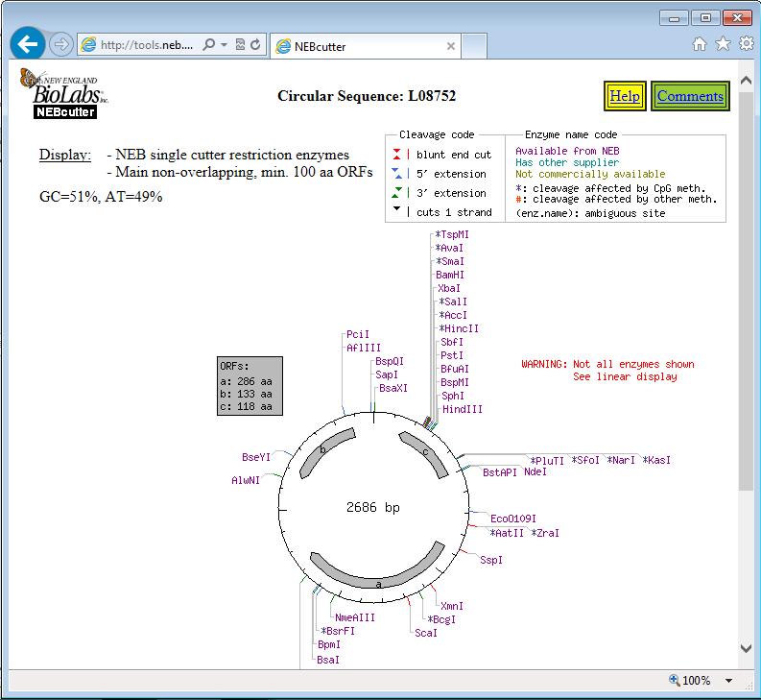The height and width of the screenshot is (700, 761).
Task: Click the BcgI enzyme label
Action: tap(441, 619)
